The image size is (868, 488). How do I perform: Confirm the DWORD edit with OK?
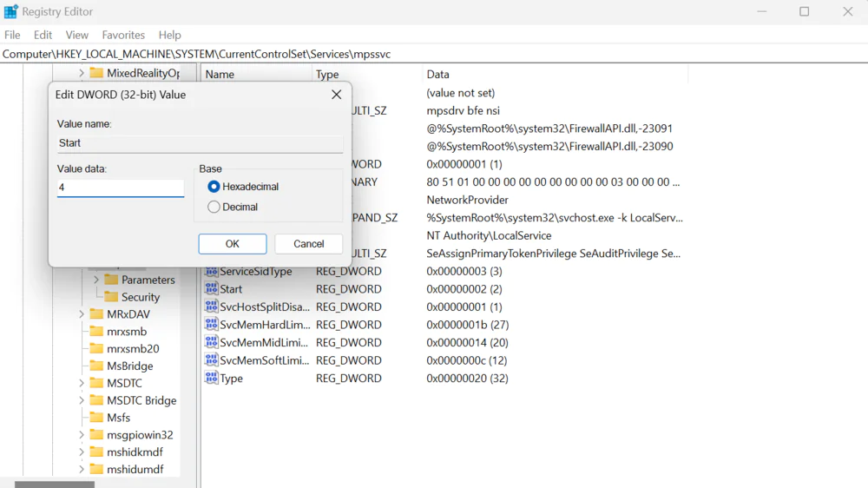[233, 244]
